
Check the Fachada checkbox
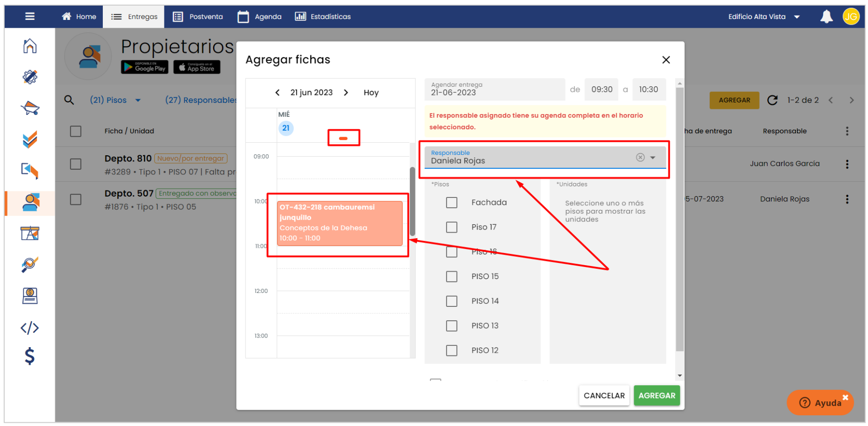452,203
